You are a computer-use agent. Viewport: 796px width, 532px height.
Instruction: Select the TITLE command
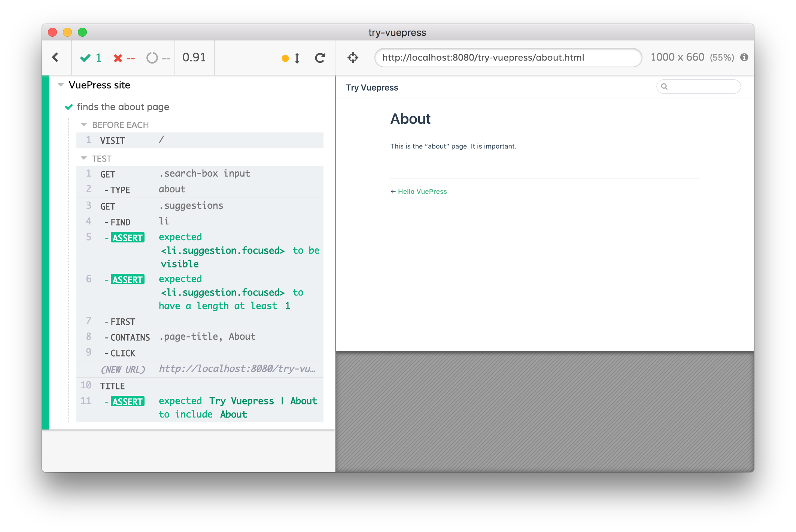(200, 386)
